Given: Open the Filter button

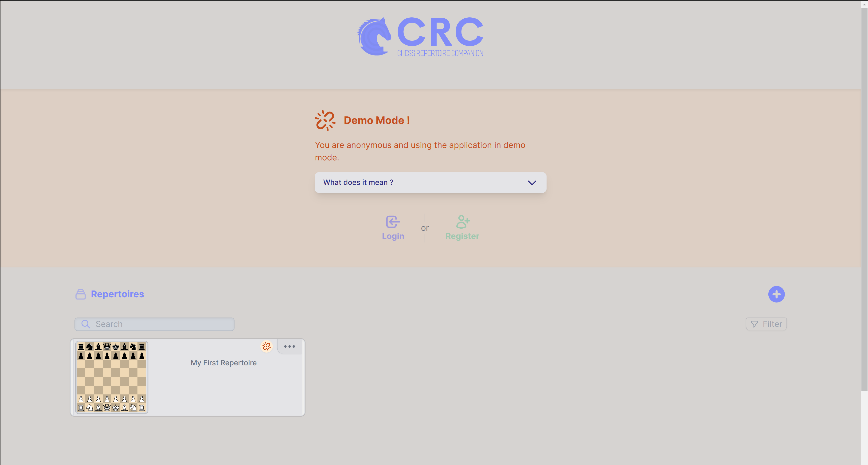Looking at the screenshot, I should [x=766, y=324].
